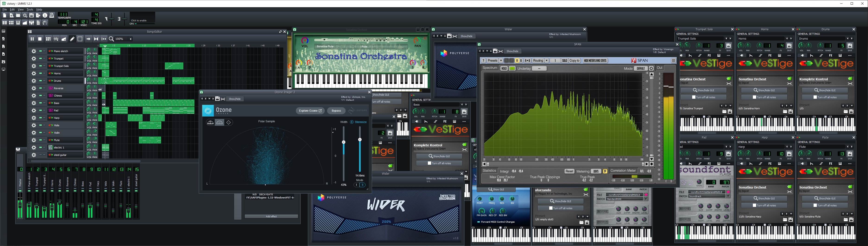Click Explore Ozone button in Ozone Imager
868x246 pixels.
[310, 110]
